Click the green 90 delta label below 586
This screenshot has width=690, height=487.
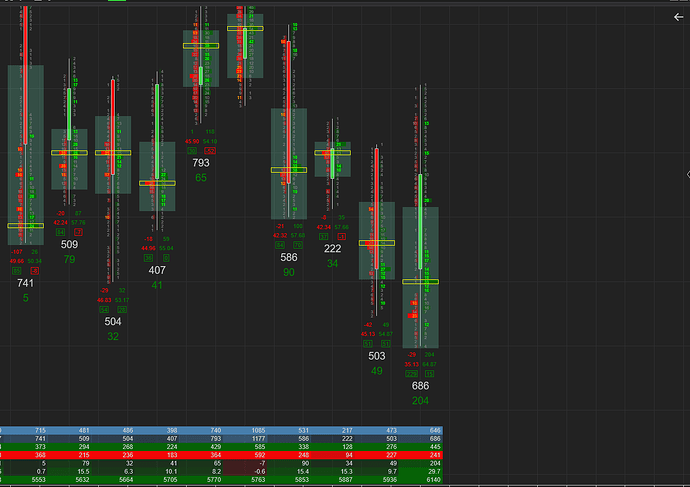tap(289, 272)
